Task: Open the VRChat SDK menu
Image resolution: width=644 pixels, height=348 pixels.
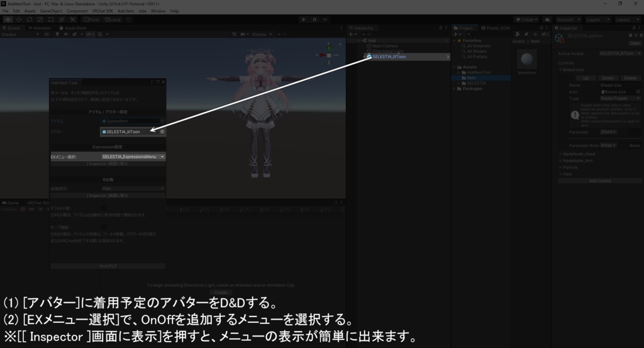Action: click(x=103, y=11)
